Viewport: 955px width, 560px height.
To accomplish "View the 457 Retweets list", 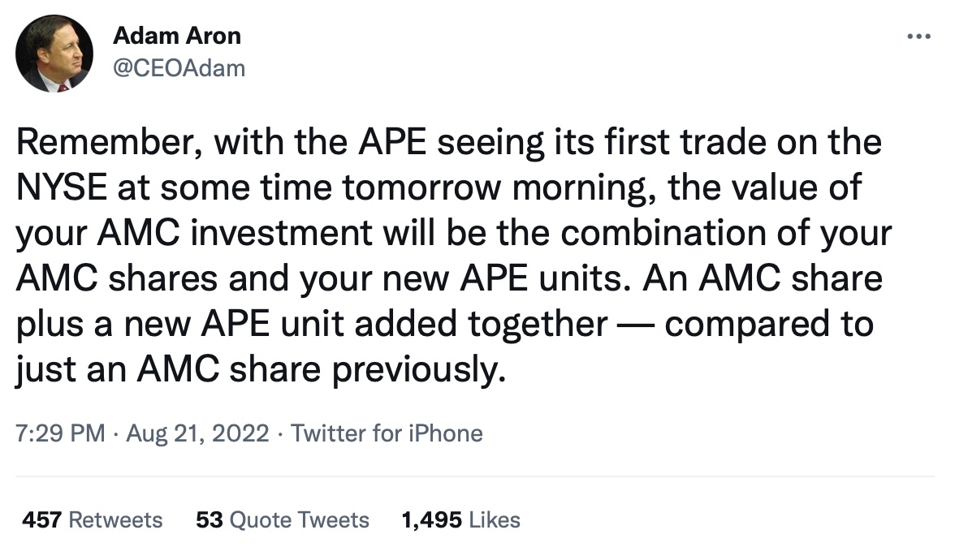I will tap(91, 520).
